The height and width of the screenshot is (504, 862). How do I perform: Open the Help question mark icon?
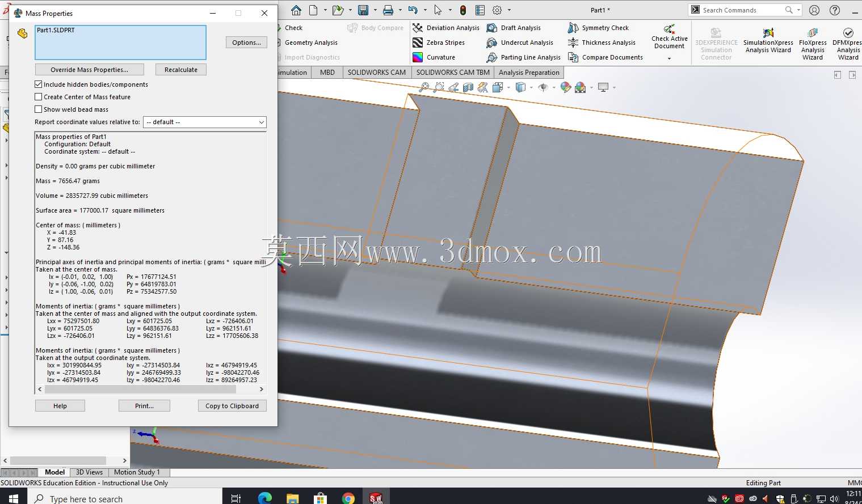click(x=835, y=10)
